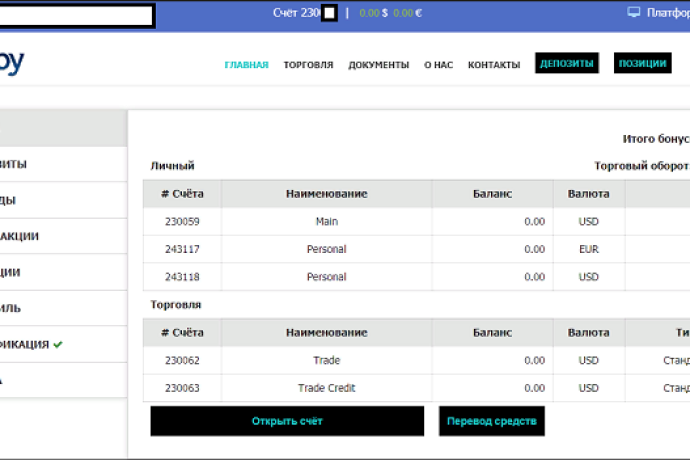This screenshot has height=460, width=690.
Task: Click Баланс header in Личный table
Action: 492,194
